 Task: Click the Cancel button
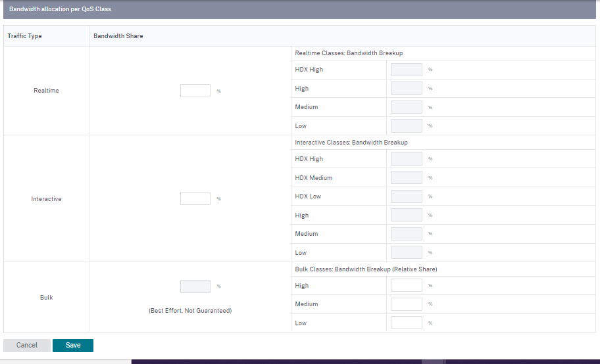[x=27, y=345]
